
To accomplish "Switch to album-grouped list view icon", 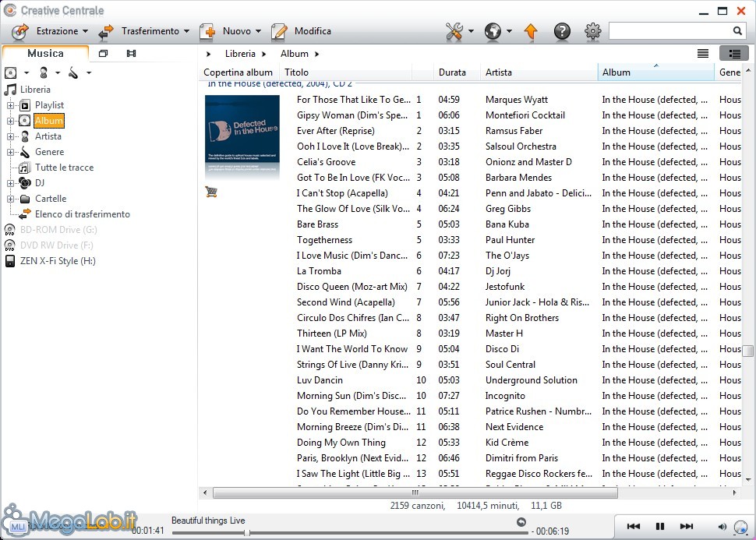I will [x=734, y=54].
